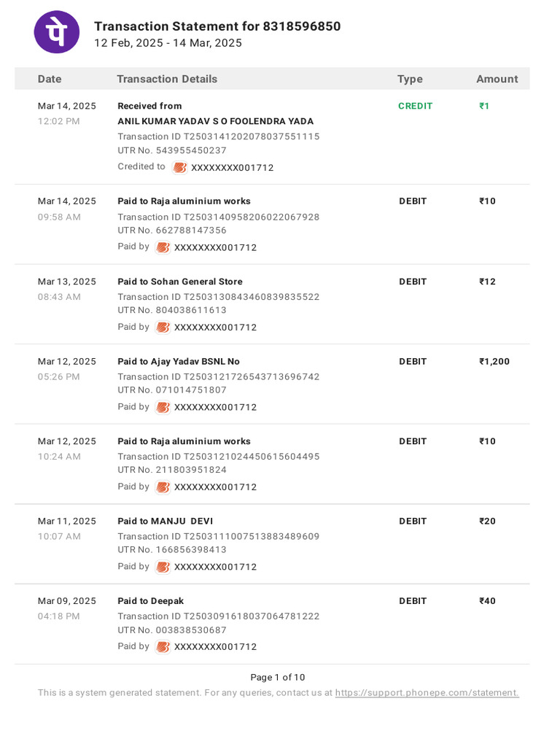Click bank icon beside Anil Kumar credit
This screenshot has height=747, width=560.
pyautogui.click(x=180, y=168)
